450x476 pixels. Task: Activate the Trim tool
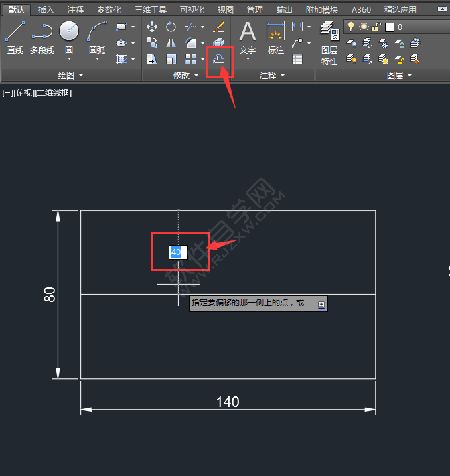[191, 27]
